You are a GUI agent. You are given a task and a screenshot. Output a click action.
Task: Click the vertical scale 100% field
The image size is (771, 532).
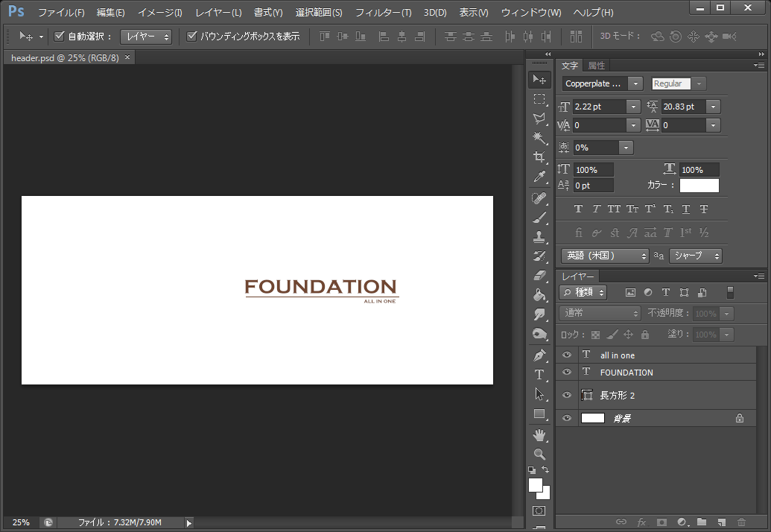tap(594, 170)
